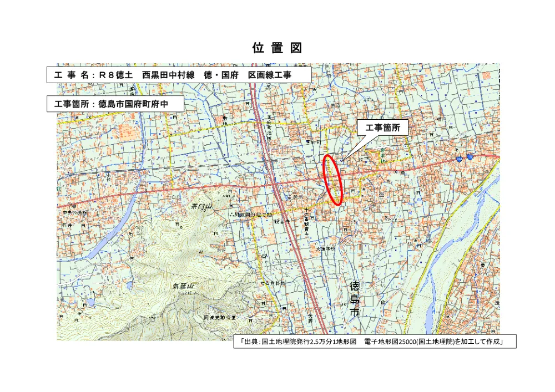This screenshot has height=392, width=555.
Task: Click the 位置図 title heading
Action: pyautogui.click(x=277, y=48)
